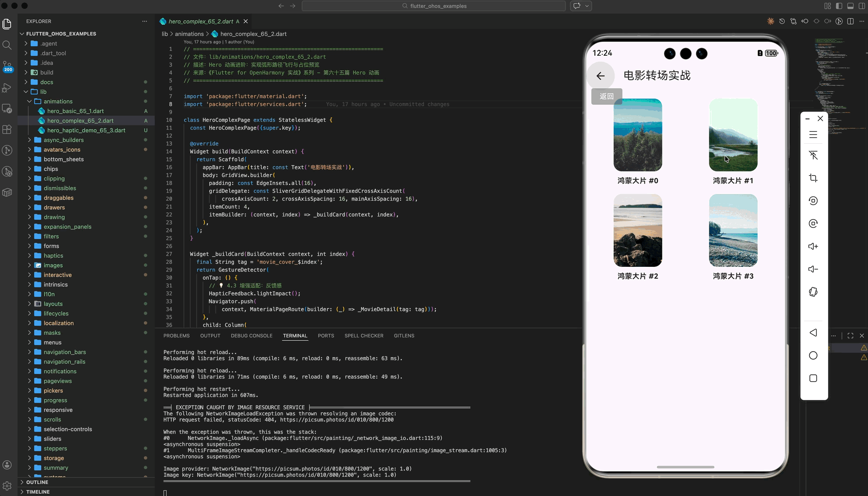
Task: Open the Extensions view icon
Action: pos(7,129)
